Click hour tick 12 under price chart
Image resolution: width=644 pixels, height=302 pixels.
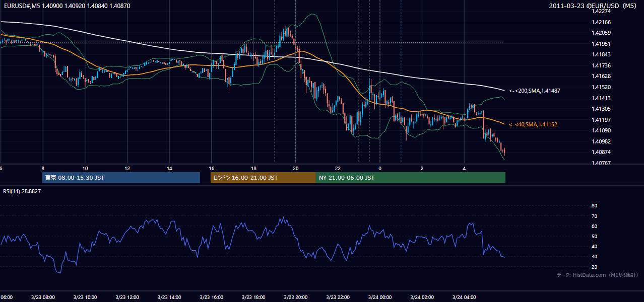tap(127, 168)
